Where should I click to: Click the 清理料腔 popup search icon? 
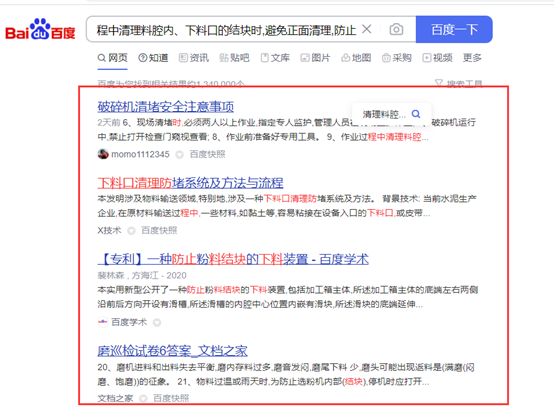coord(416,114)
